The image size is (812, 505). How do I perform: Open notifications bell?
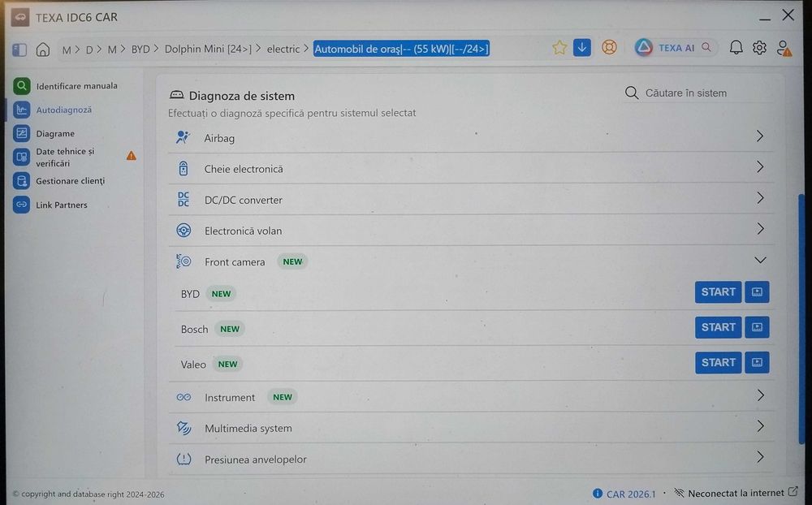pos(736,48)
